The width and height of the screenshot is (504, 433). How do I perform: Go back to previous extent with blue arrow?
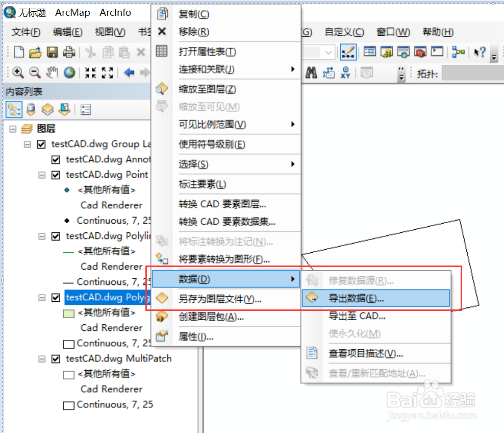(129, 73)
